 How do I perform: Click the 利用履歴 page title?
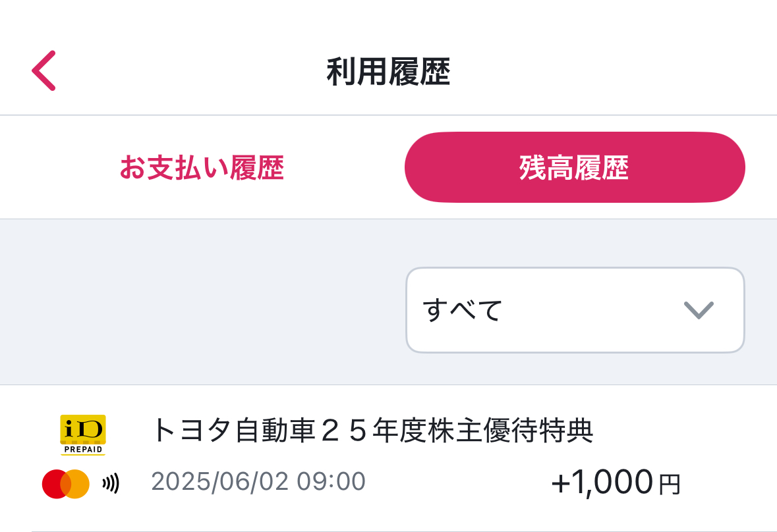tap(388, 72)
